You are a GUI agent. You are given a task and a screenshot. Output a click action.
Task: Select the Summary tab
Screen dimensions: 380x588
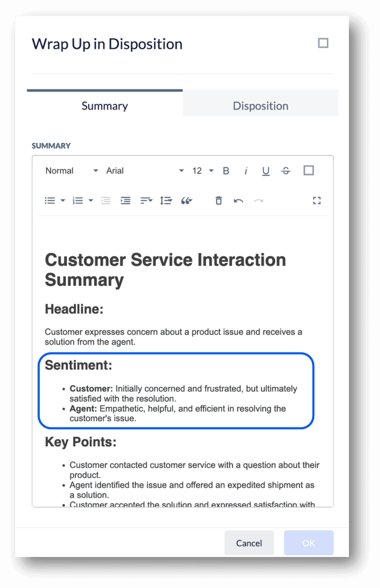point(105,106)
